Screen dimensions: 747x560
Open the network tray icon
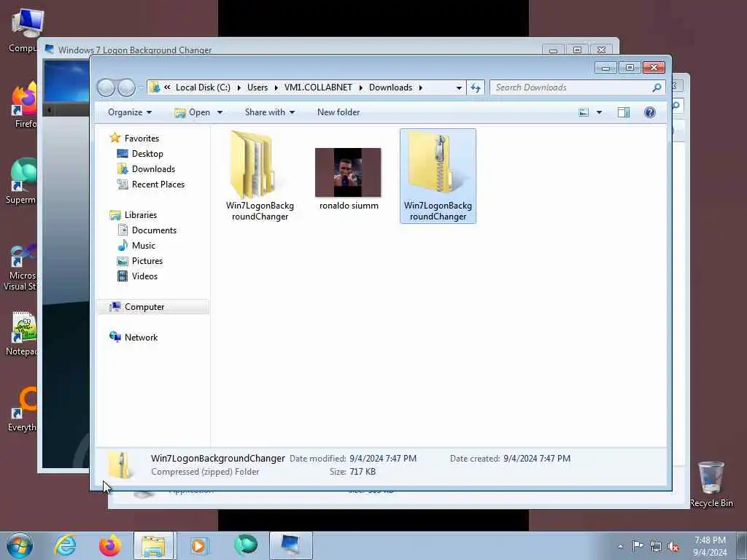[656, 547]
